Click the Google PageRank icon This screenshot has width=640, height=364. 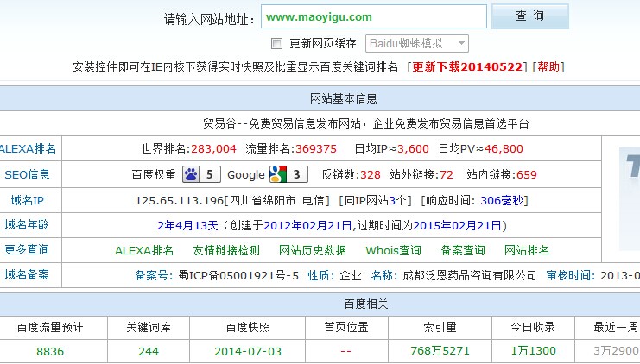coord(288,174)
